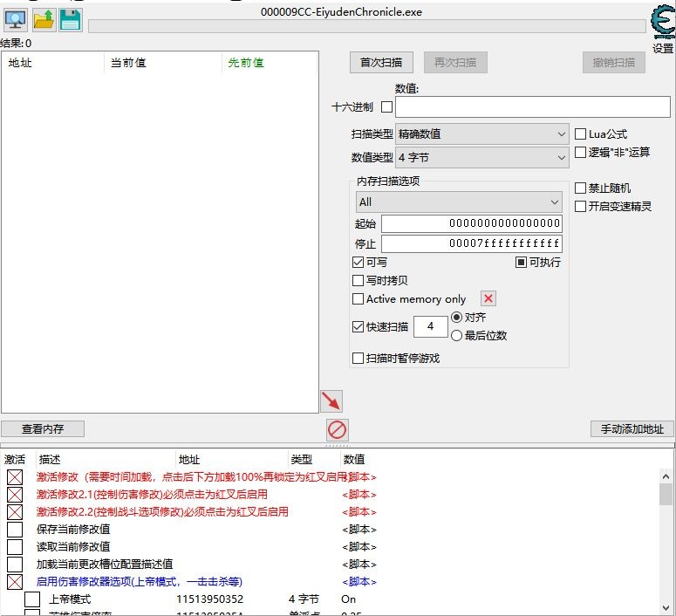The image size is (676, 616).
Task: Open memory region All dropdown
Action: tap(459, 202)
